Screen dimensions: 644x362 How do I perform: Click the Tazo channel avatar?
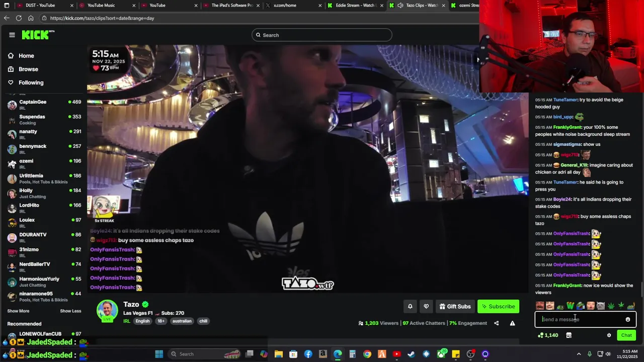107,311
